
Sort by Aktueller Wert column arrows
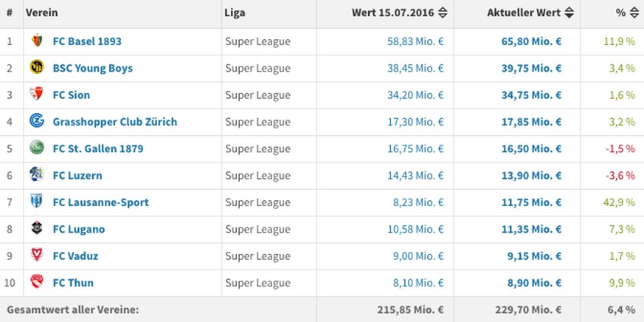tap(569, 13)
